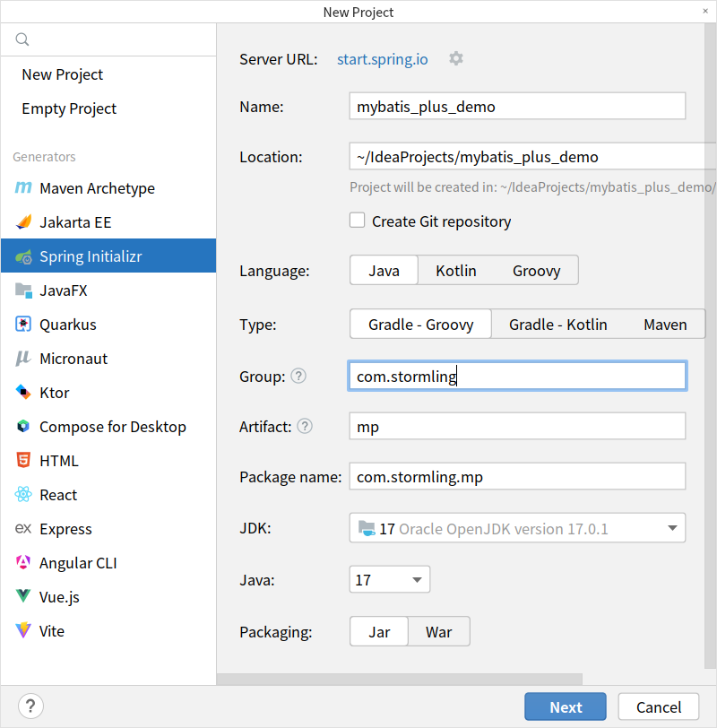Select the Ktor generator
Viewport: 717px width, 728px height.
click(108, 393)
